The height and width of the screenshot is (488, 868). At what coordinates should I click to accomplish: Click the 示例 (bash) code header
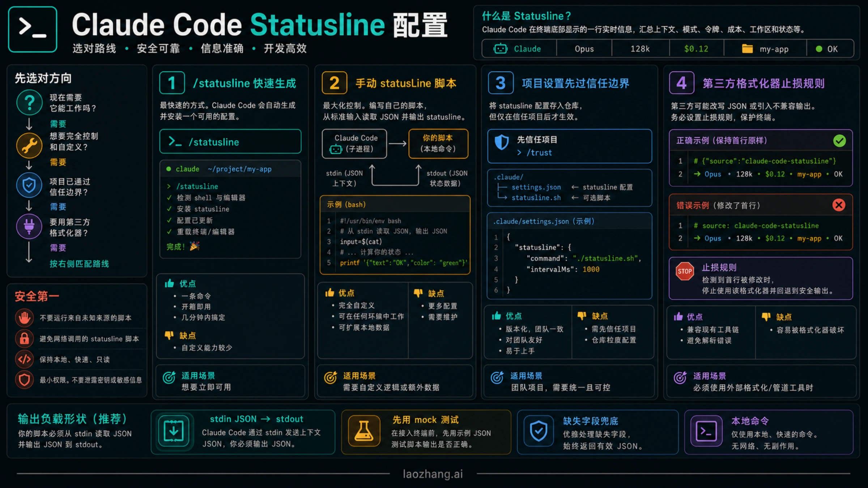(x=395, y=205)
